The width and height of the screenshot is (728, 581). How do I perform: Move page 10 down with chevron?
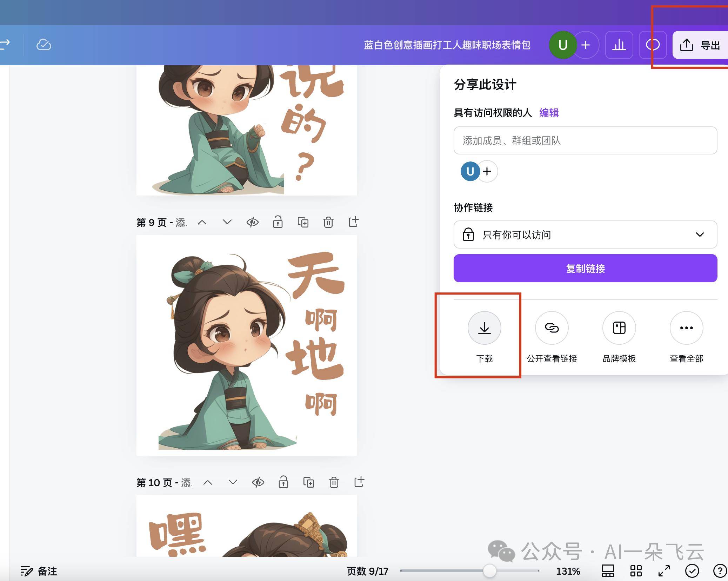pos(233,482)
